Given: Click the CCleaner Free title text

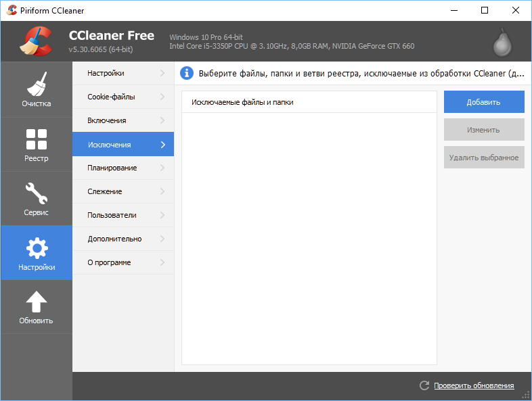Looking at the screenshot, I should pos(111,36).
